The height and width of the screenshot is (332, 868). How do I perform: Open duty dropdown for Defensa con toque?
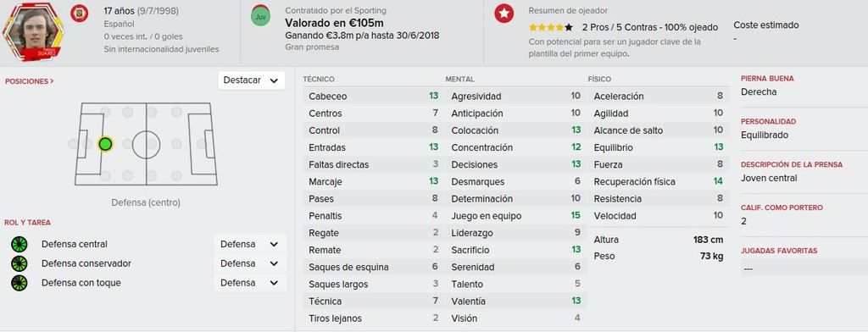click(x=250, y=283)
